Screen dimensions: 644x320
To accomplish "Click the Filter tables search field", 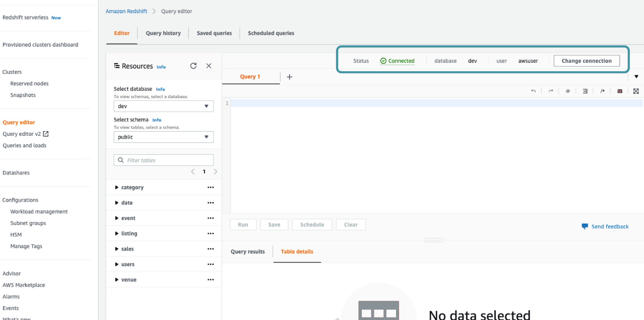I will (x=164, y=160).
